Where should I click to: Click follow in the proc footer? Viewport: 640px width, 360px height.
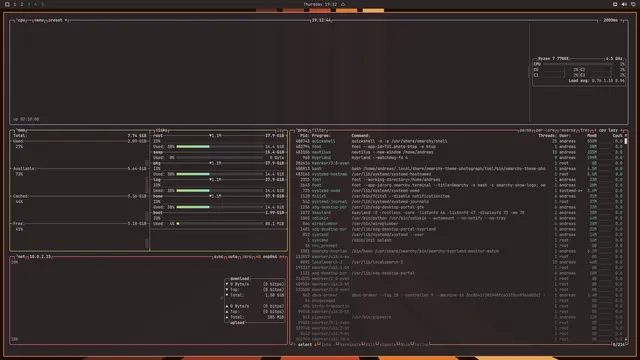421,345
